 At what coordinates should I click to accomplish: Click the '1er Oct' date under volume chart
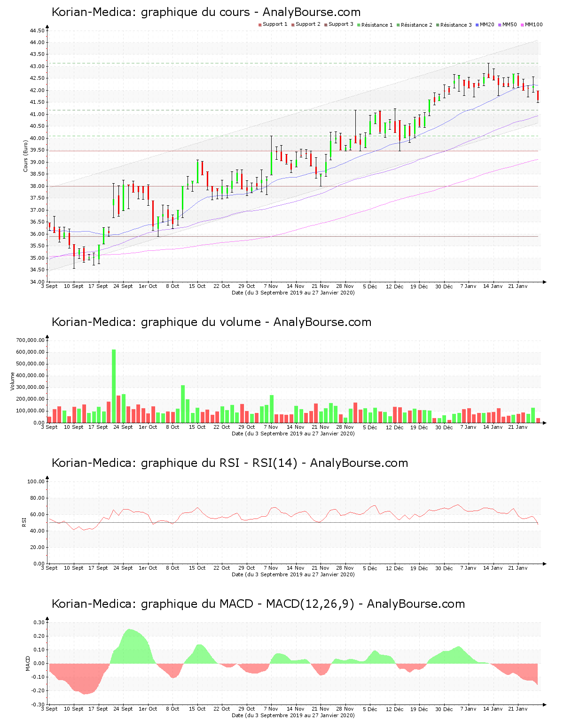[x=148, y=427]
